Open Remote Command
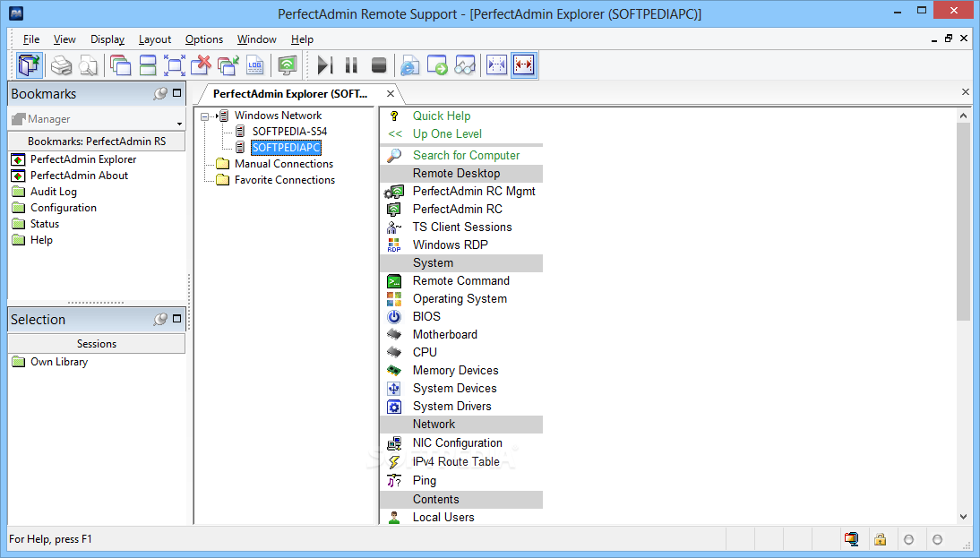This screenshot has height=558, width=980. tap(460, 280)
